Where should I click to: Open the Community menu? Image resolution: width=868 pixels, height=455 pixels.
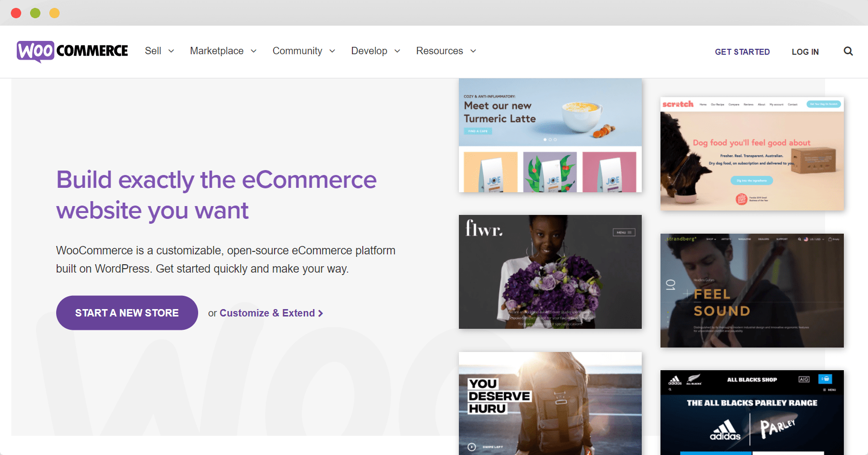[297, 51]
